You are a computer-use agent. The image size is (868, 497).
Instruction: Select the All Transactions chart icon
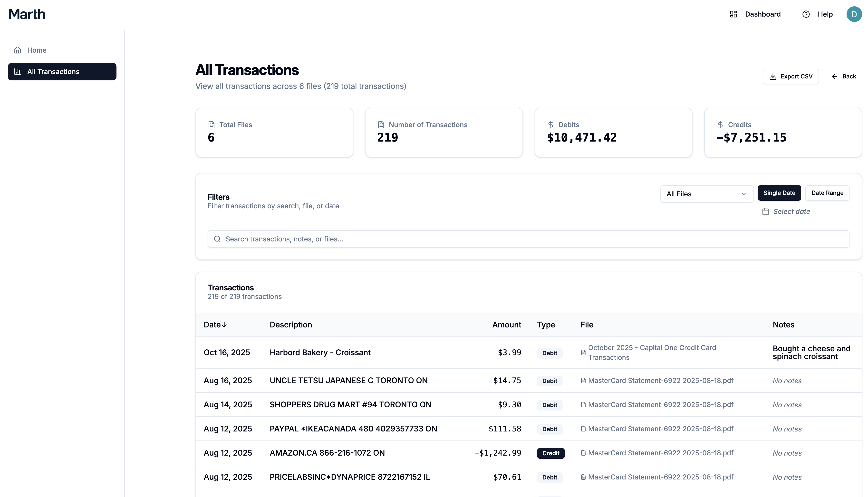[17, 72]
